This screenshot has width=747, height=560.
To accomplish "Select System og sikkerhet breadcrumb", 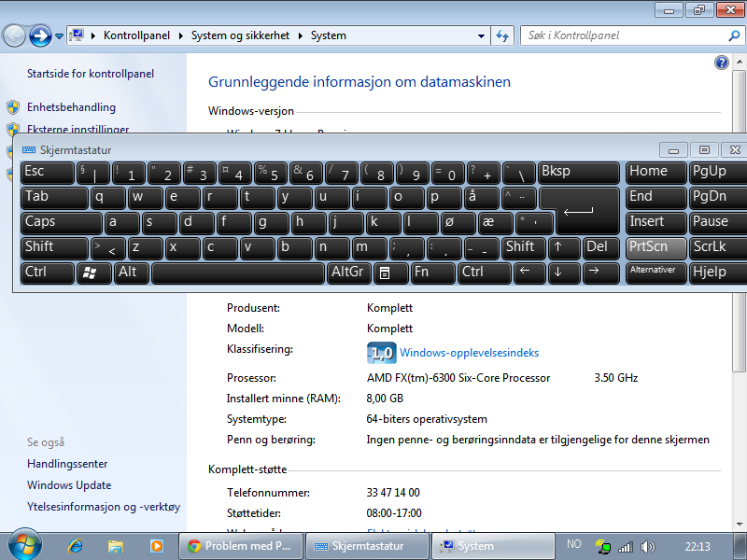I will coord(240,35).
